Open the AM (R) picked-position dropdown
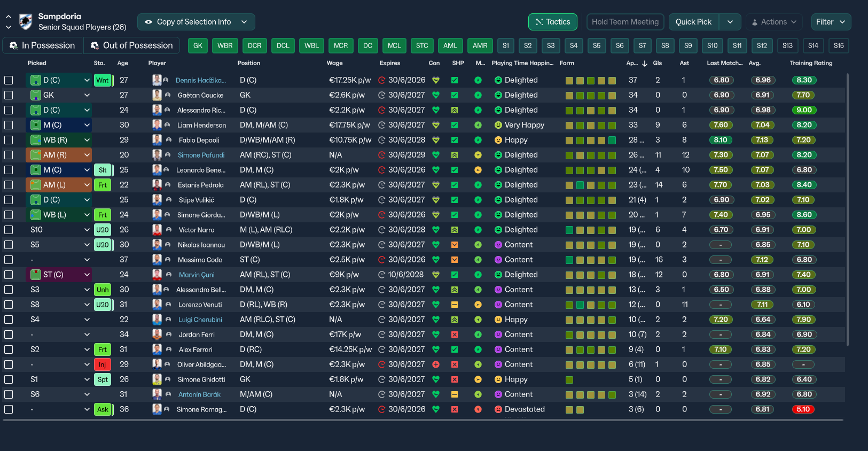This screenshot has height=451, width=868. pyautogui.click(x=87, y=155)
